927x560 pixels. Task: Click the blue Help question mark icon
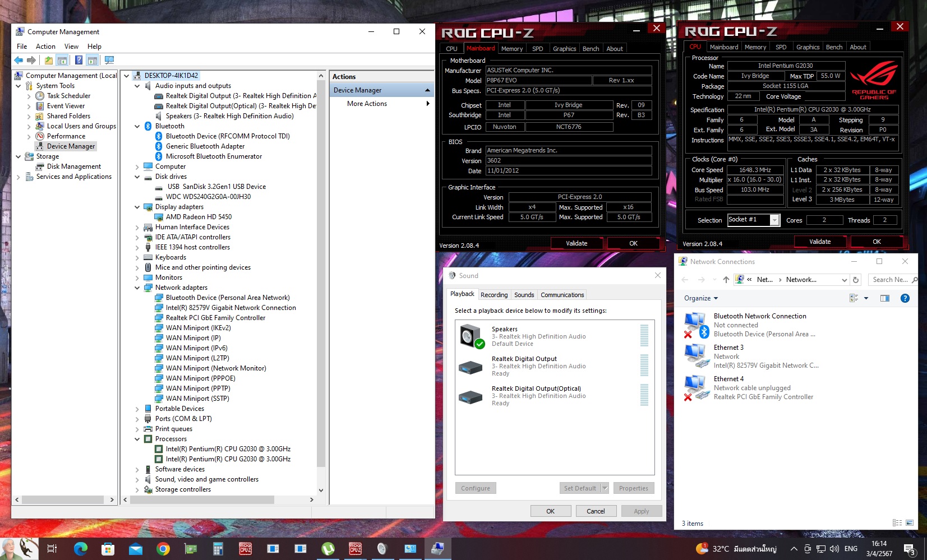pos(79,60)
